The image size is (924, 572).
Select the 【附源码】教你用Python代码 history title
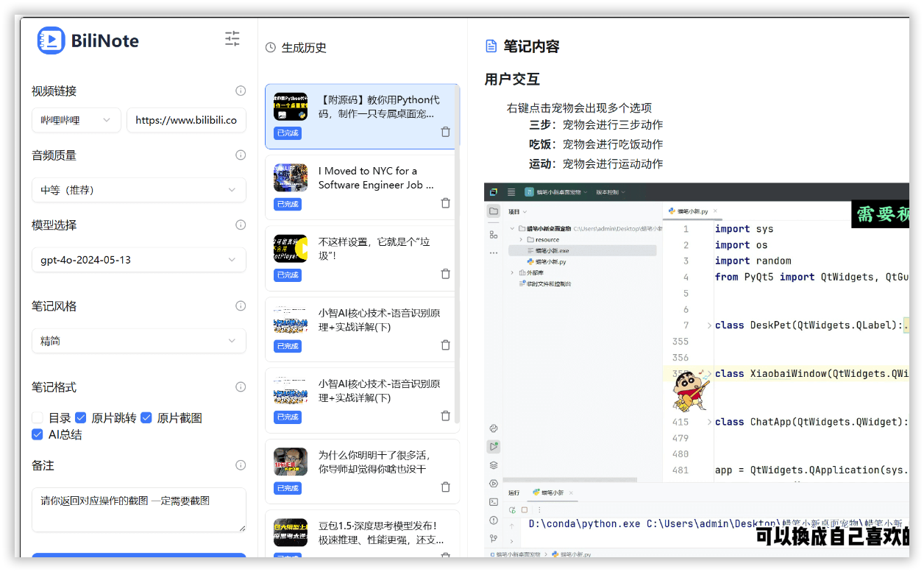pyautogui.click(x=379, y=107)
